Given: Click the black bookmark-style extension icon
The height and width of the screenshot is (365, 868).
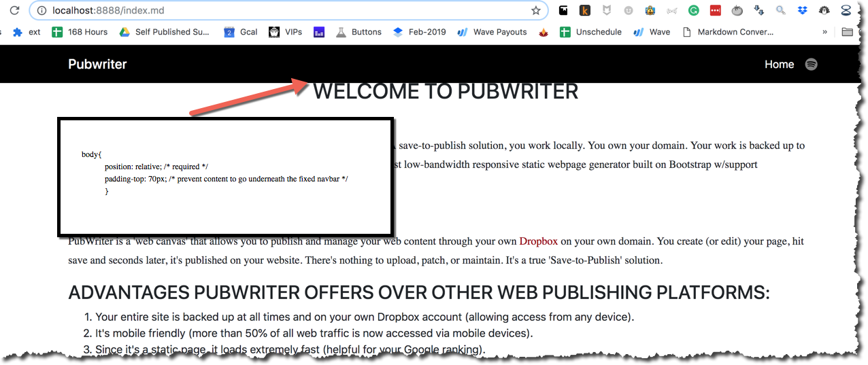Looking at the screenshot, I should [563, 10].
